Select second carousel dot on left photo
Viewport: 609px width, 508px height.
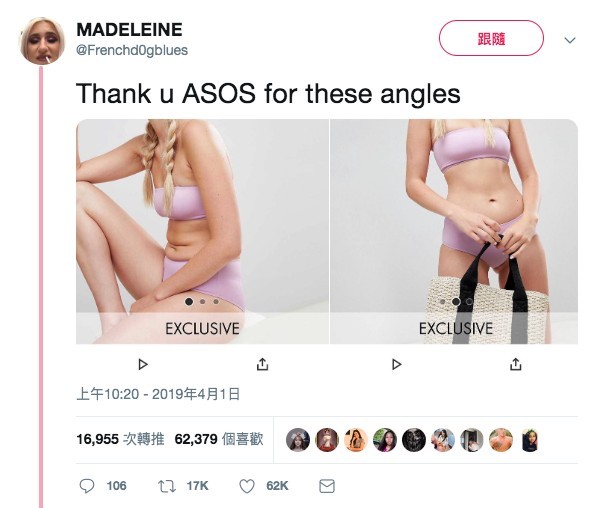[202, 301]
